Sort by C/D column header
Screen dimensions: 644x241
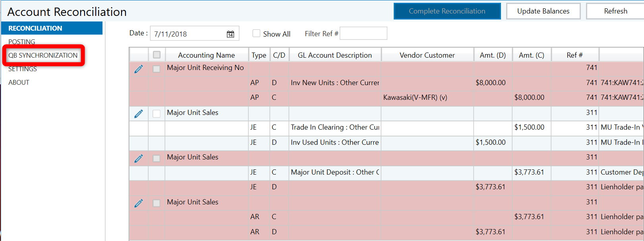279,55
